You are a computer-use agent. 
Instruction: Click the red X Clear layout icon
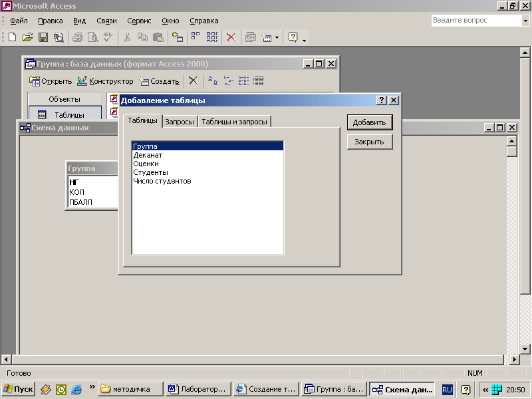[x=231, y=37]
